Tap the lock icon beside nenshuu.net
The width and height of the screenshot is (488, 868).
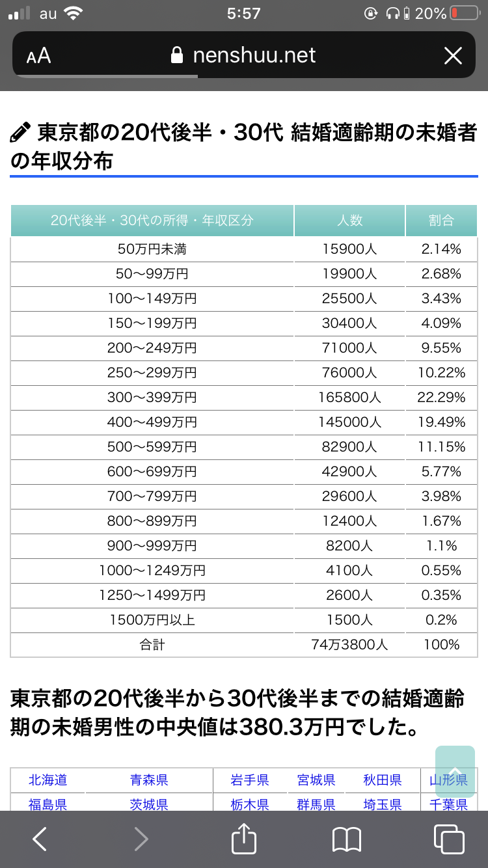tap(176, 55)
